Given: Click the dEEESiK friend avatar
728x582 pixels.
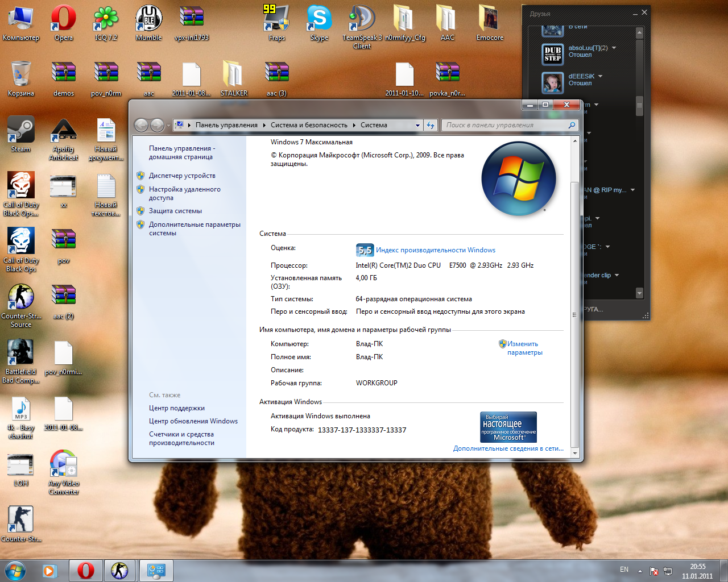Looking at the screenshot, I should 552,83.
